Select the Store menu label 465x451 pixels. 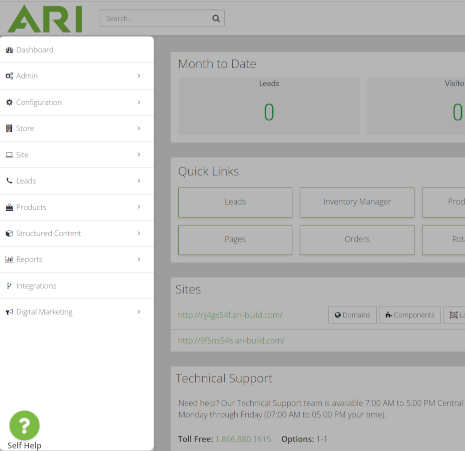tap(25, 128)
